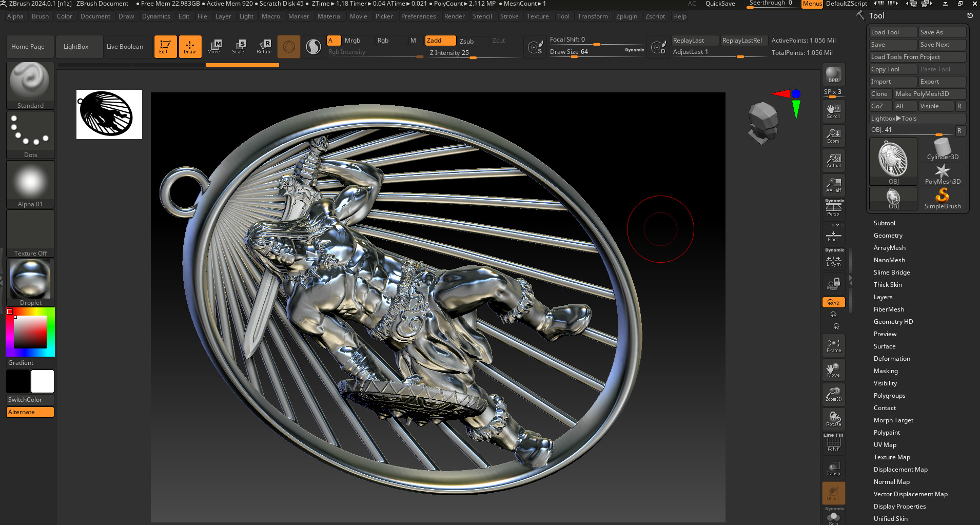Select the large OBJ tool thumbnail

tap(893, 162)
